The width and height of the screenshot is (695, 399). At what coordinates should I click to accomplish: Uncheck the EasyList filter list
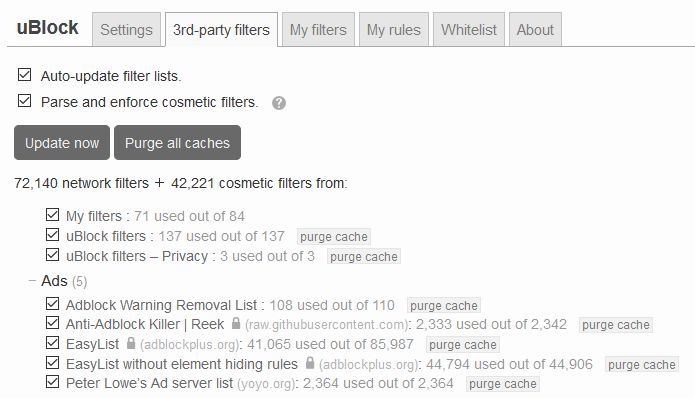coord(52,343)
